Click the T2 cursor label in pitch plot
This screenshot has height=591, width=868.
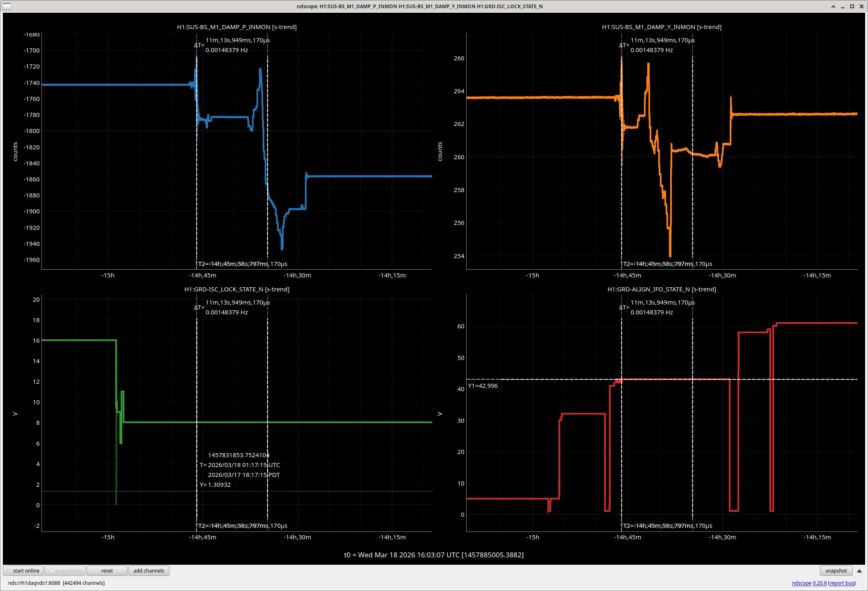(x=243, y=264)
